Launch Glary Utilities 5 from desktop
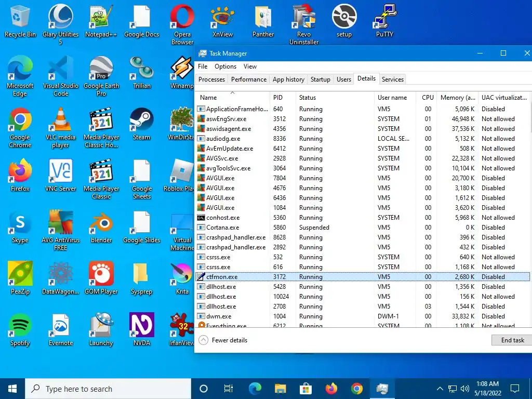This screenshot has height=399, width=532. coord(60,24)
